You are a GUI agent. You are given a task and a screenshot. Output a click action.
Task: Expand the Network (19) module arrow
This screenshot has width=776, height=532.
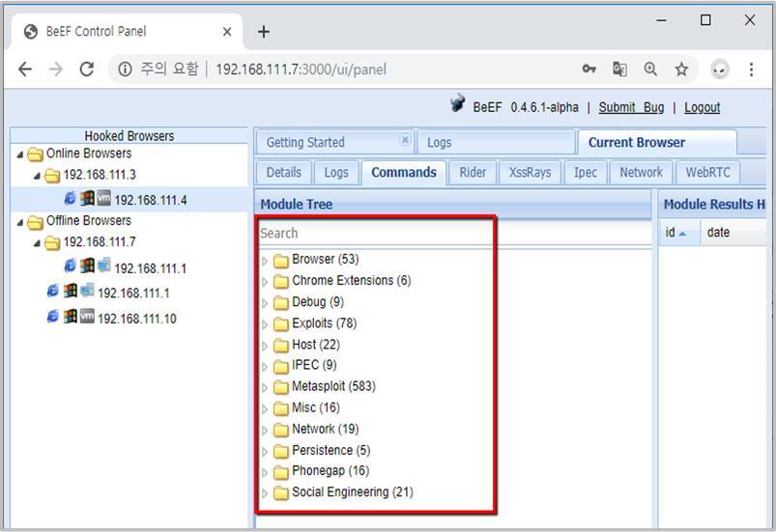click(x=265, y=431)
